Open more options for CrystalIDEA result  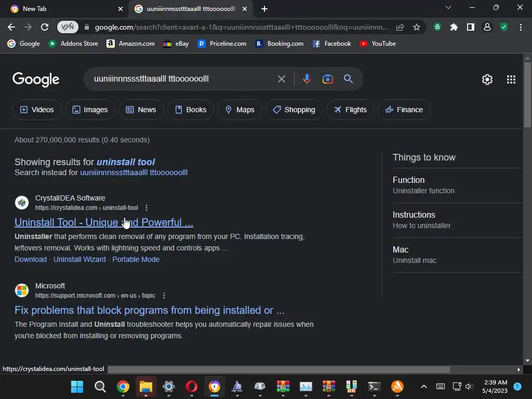[x=146, y=208]
